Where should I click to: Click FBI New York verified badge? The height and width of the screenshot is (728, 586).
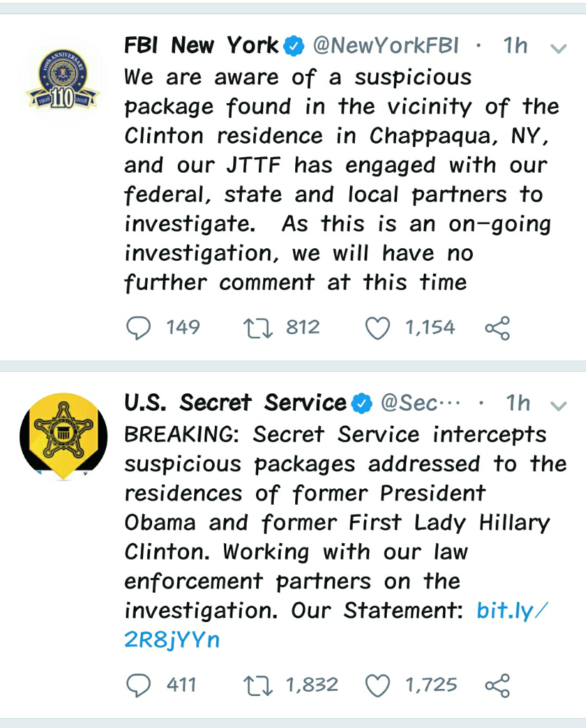pyautogui.click(x=294, y=46)
